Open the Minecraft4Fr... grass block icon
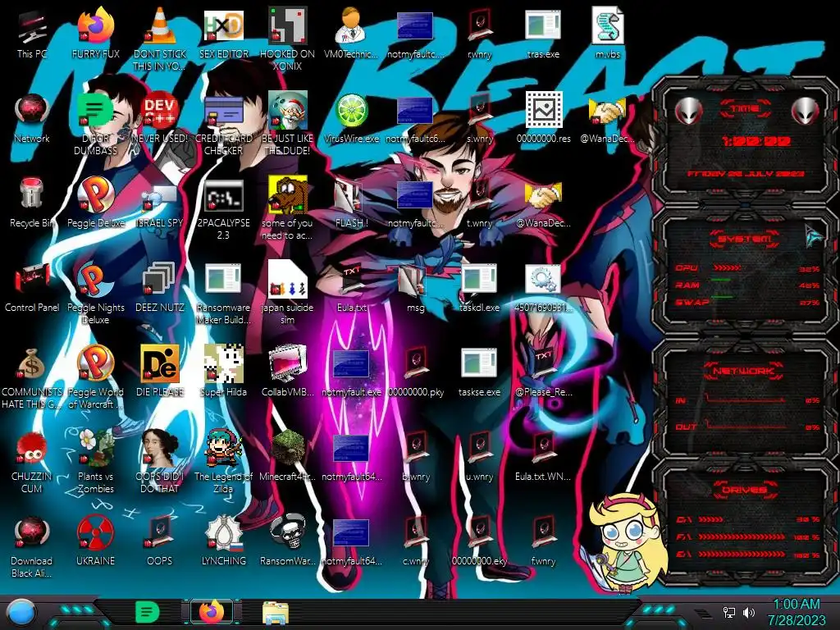 click(287, 456)
